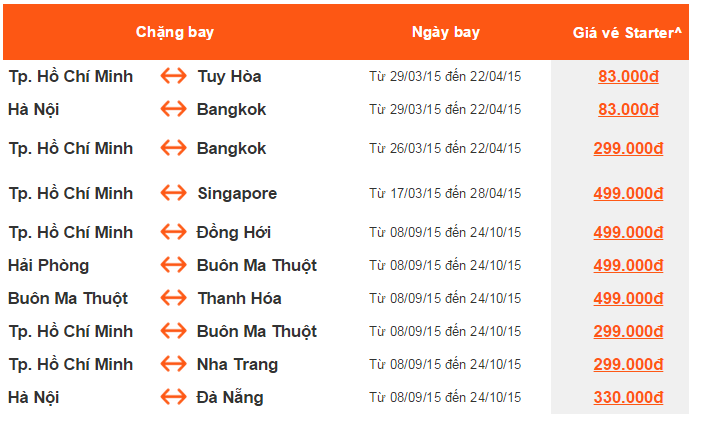706x427 pixels.
Task: Click the arrow icon before Thanh Hóa
Action: (173, 298)
